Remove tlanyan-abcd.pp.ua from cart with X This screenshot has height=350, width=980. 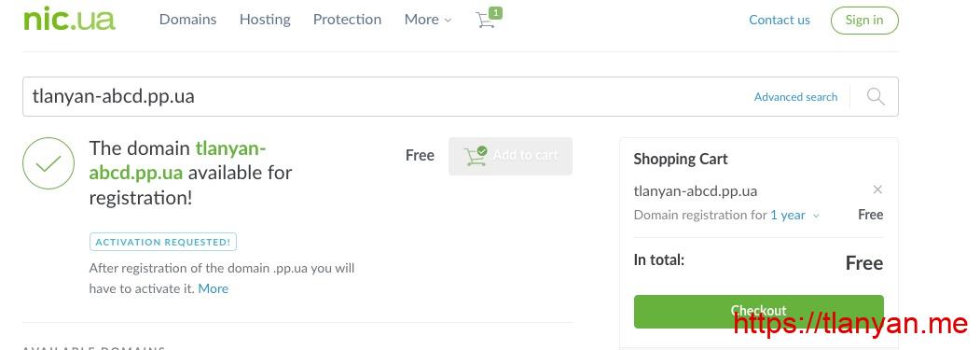coord(877,189)
